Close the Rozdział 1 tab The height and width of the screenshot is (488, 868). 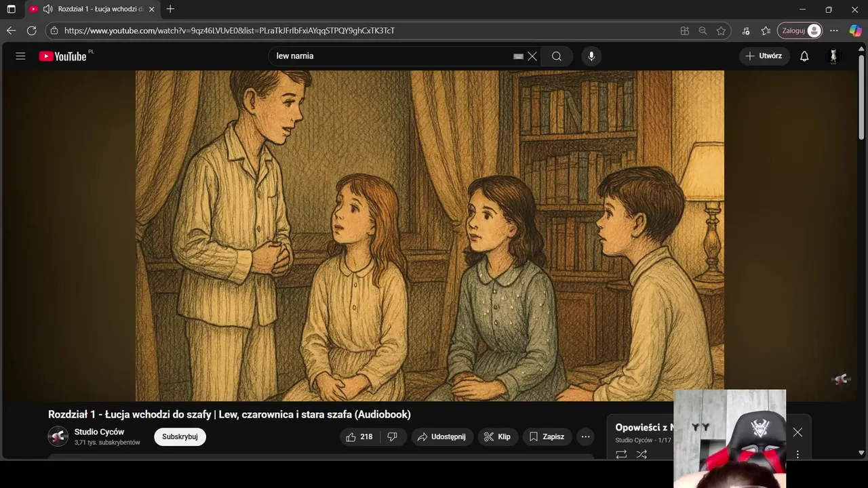[151, 9]
